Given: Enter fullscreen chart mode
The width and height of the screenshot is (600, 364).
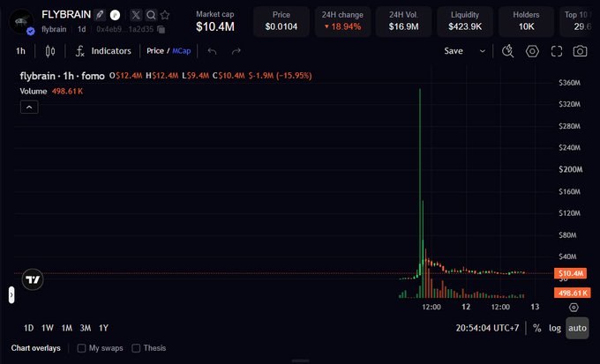Looking at the screenshot, I should 557,51.
